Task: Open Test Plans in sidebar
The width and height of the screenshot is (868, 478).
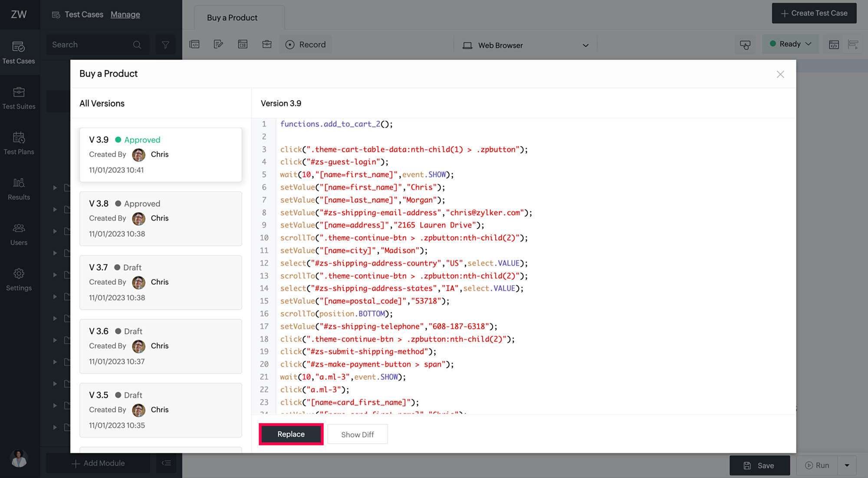Action: pos(19,144)
